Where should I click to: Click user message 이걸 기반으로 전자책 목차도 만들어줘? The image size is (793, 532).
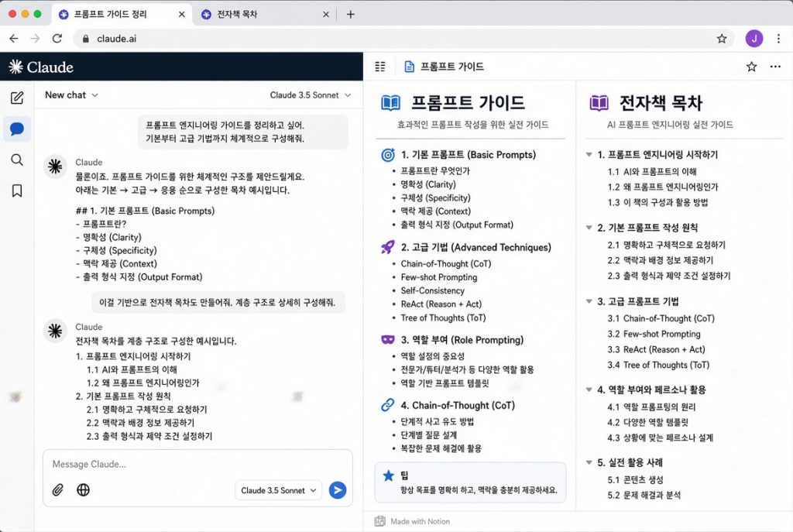218,303
